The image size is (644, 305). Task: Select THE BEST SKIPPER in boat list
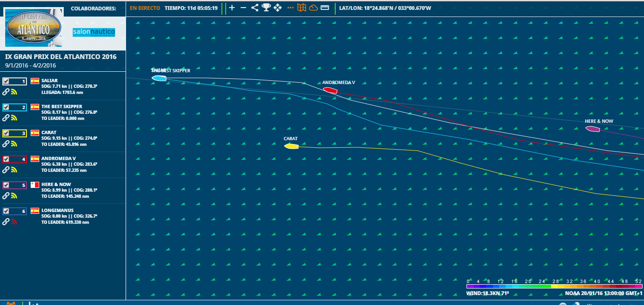(61, 107)
